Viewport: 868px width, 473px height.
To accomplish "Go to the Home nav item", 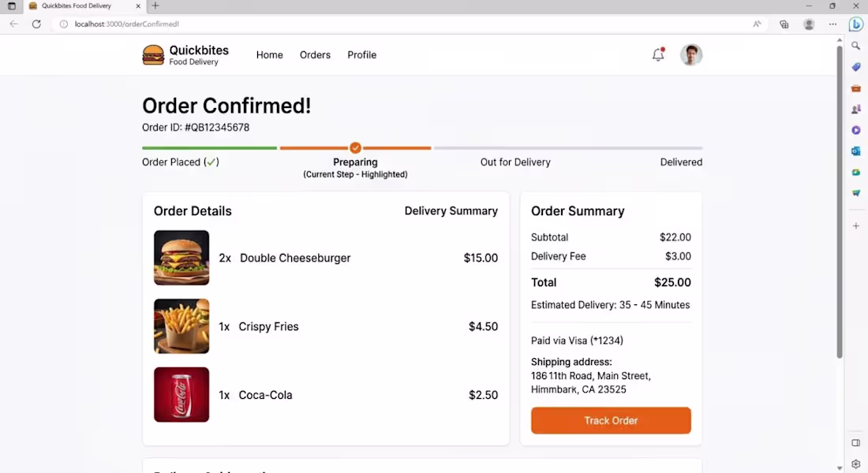I will point(270,54).
